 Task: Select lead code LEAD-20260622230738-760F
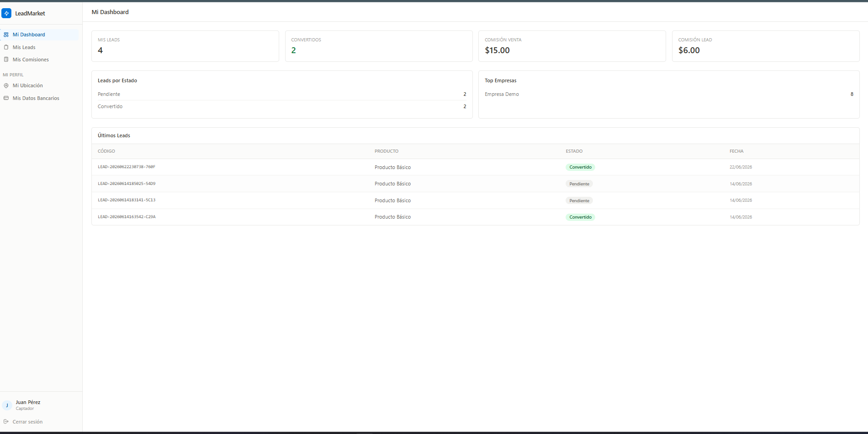(x=126, y=167)
